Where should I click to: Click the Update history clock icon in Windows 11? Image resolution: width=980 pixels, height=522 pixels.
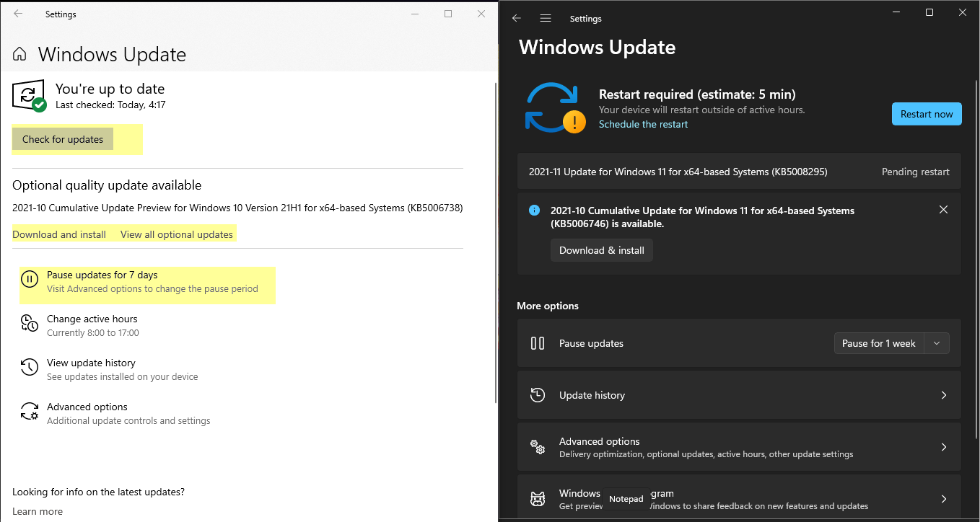pyautogui.click(x=538, y=395)
